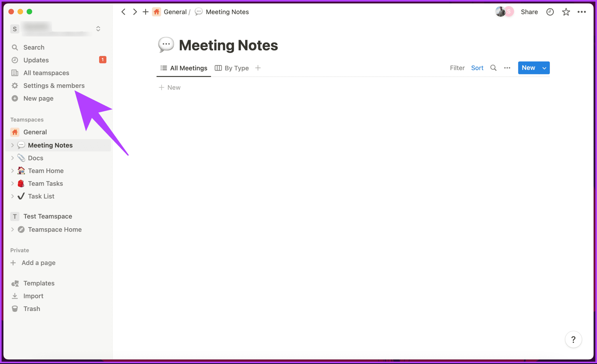Open Team Home page
597x364 pixels.
pyautogui.click(x=46, y=171)
